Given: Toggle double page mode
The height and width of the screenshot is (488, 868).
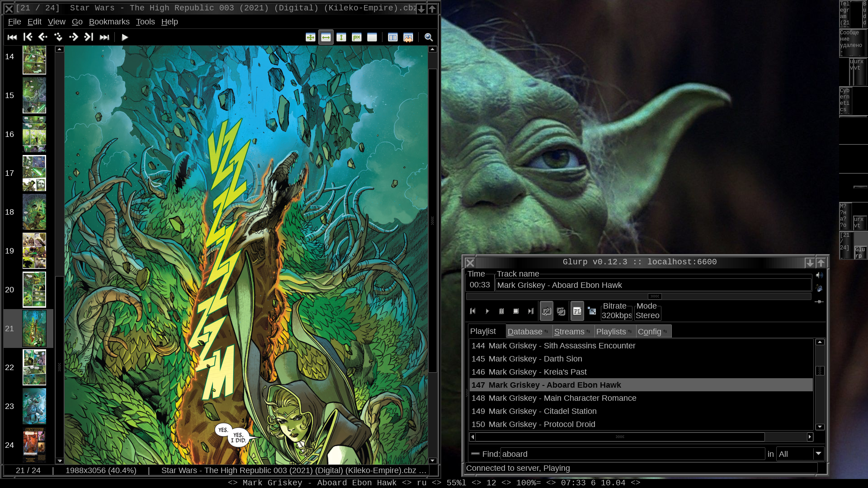Looking at the screenshot, I should pyautogui.click(x=393, y=38).
